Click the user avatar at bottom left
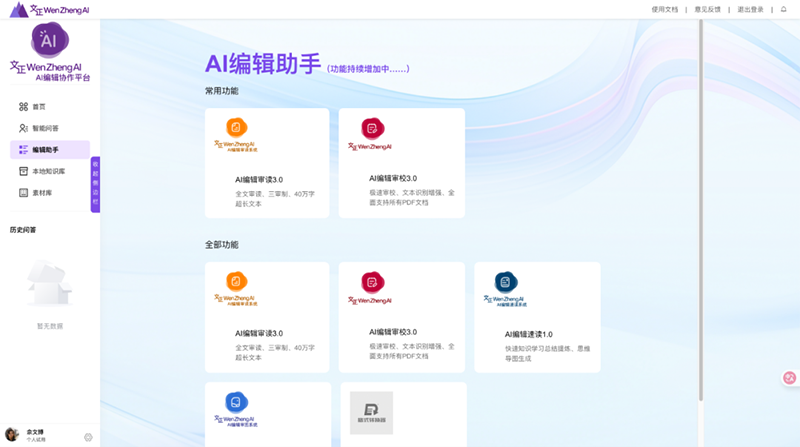The image size is (800, 447). 12,435
